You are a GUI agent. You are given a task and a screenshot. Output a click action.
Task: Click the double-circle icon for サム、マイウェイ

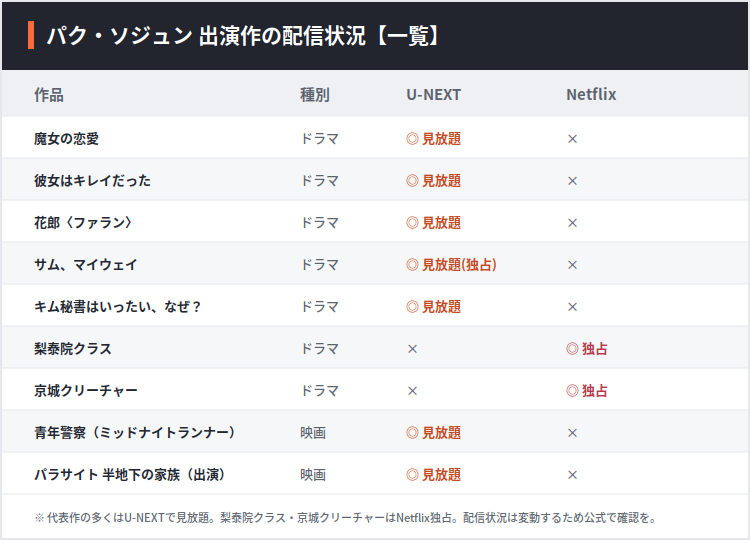pyautogui.click(x=412, y=264)
